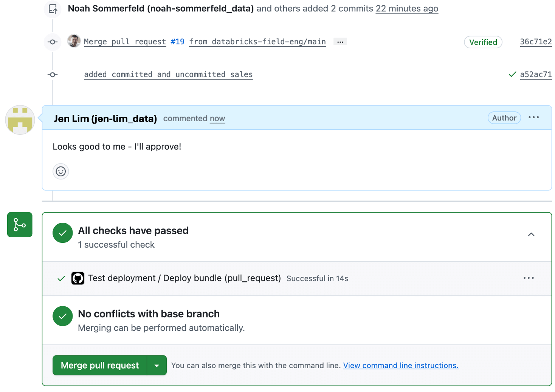The width and height of the screenshot is (555, 392).
Task: Click Jen Lim's avatar image
Action: point(20,120)
